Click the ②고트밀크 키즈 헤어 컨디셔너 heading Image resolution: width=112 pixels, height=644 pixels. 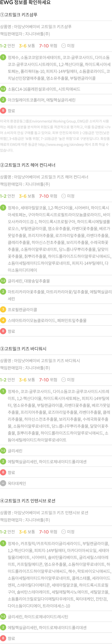click(28, 165)
